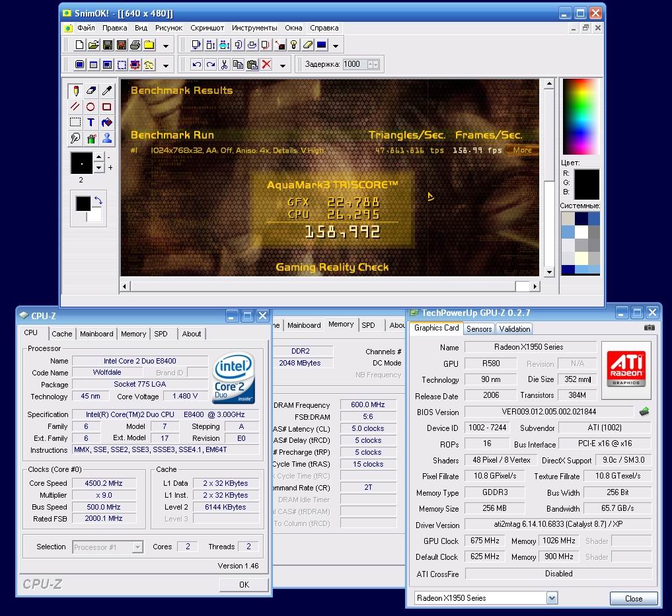Click brush size up arrow button

click(99, 157)
